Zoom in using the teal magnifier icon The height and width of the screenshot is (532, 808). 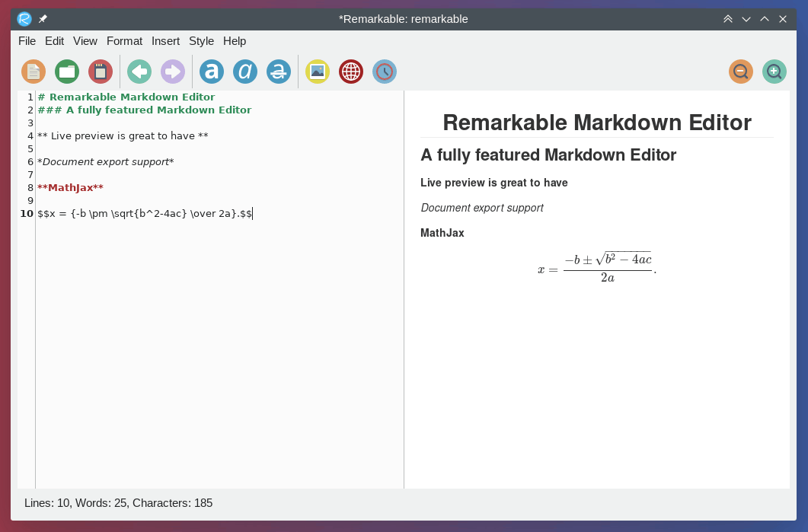[x=774, y=72]
